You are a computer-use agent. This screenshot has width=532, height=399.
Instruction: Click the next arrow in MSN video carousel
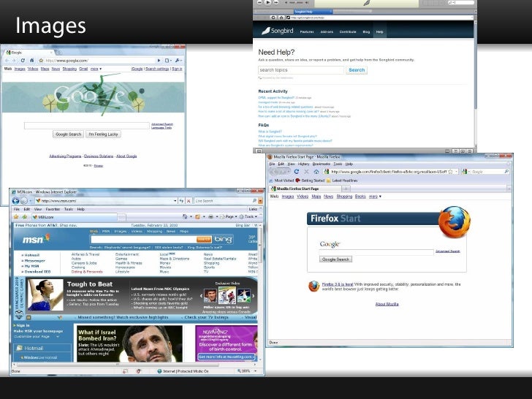tap(253, 296)
